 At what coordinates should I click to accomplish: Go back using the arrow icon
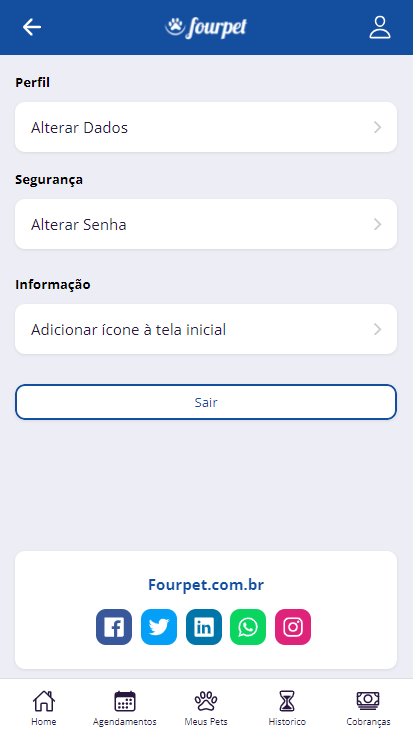click(x=32, y=27)
